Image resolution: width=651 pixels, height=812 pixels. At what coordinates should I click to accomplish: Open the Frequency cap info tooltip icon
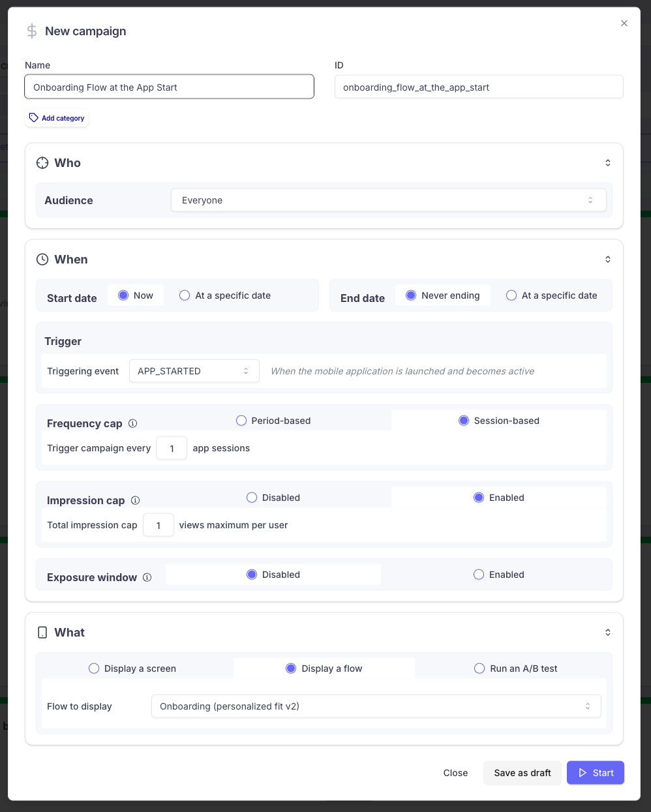[x=133, y=423]
